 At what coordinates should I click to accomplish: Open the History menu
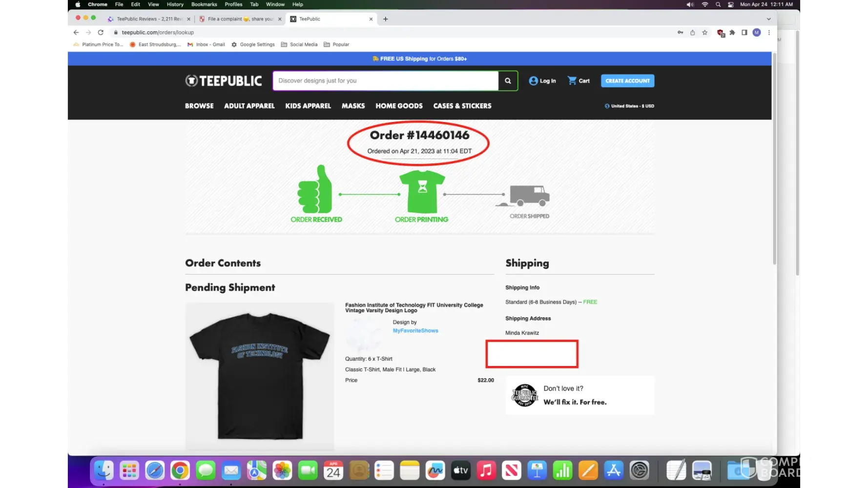175,4
